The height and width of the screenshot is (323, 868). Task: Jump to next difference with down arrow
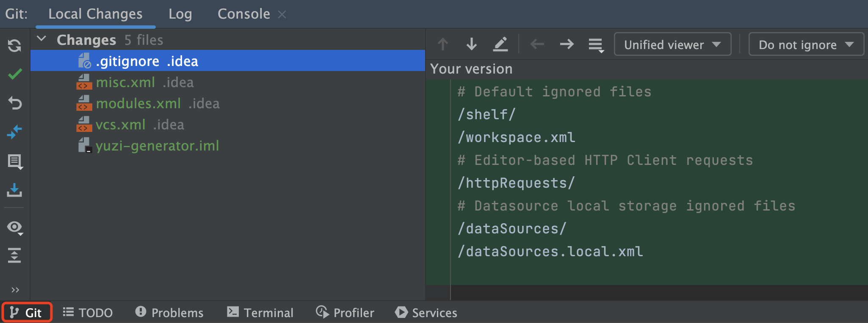click(x=471, y=44)
